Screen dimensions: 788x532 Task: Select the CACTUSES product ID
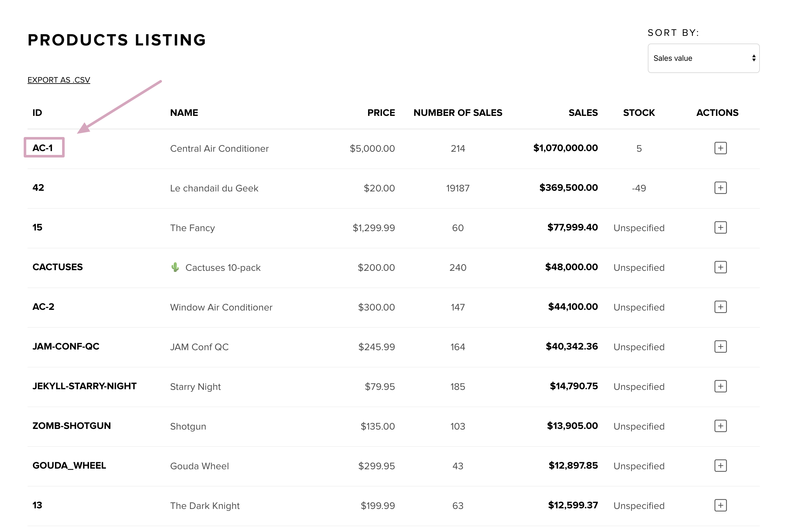point(58,267)
